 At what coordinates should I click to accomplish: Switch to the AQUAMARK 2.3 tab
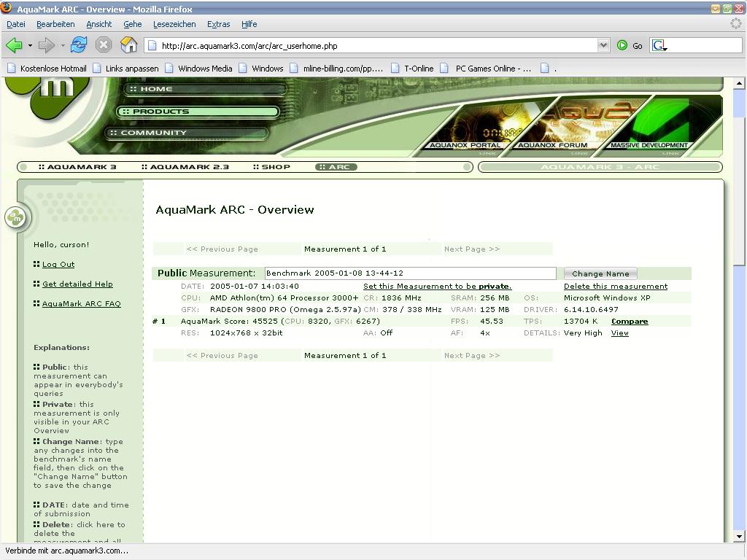coord(185,167)
